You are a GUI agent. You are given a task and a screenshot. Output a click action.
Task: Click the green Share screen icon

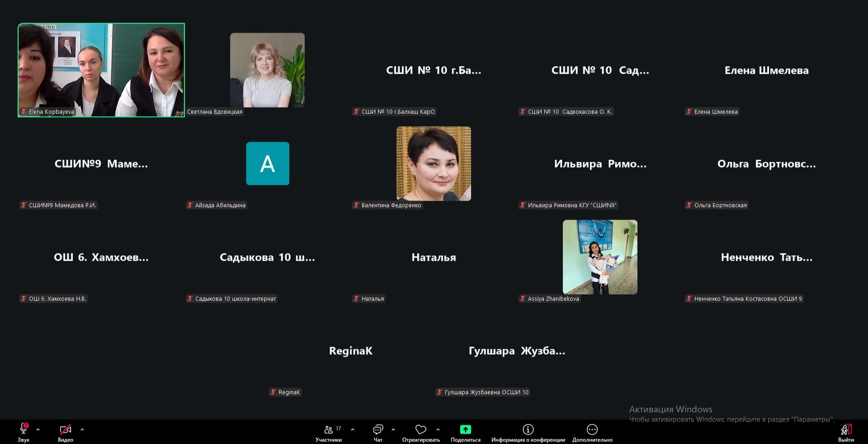pos(465,430)
